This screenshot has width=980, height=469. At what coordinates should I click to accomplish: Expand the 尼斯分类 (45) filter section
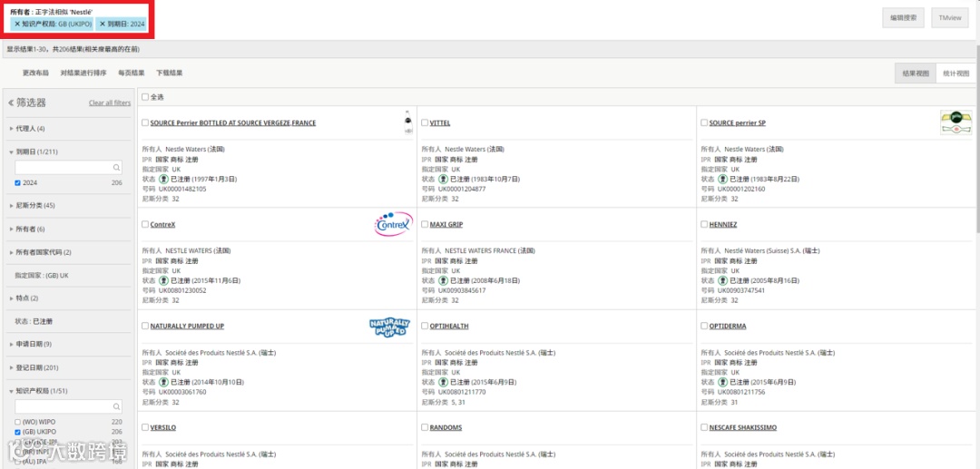(32, 205)
